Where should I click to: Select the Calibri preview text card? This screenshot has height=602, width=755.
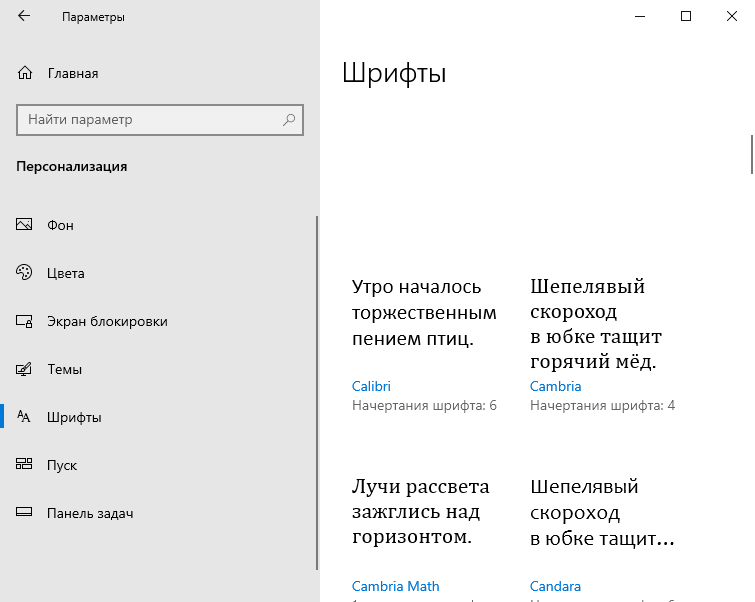click(x=424, y=313)
